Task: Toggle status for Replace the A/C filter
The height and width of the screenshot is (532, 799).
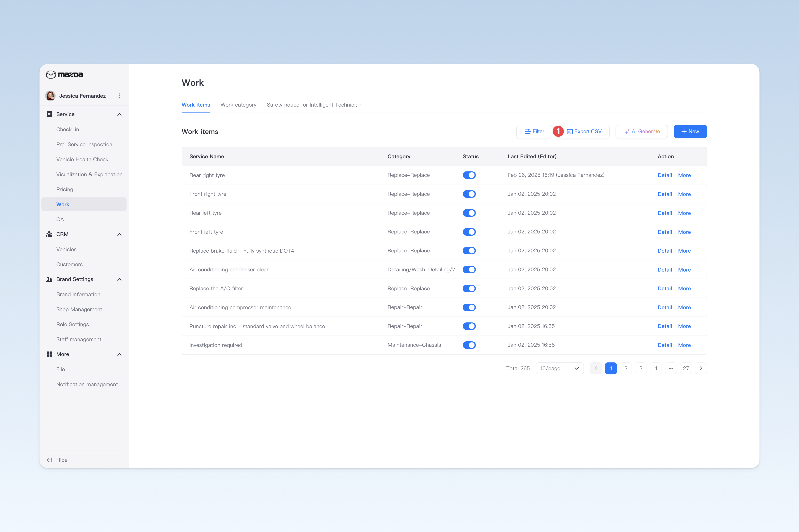Action: pyautogui.click(x=469, y=288)
